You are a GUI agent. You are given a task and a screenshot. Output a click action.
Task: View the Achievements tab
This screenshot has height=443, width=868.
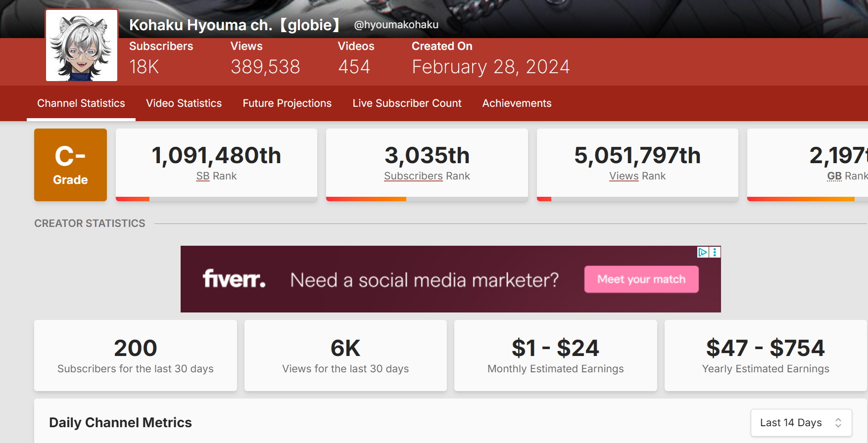[x=517, y=103]
